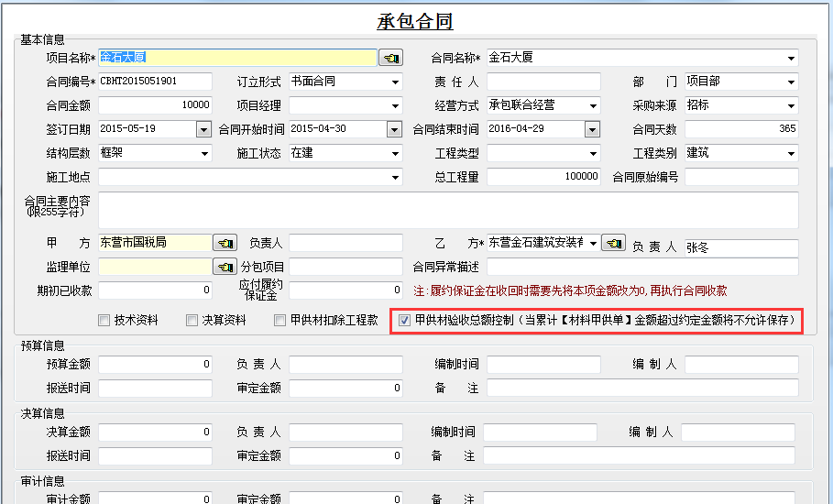
Task: Open the 订立形式 dropdown
Action: pos(395,82)
